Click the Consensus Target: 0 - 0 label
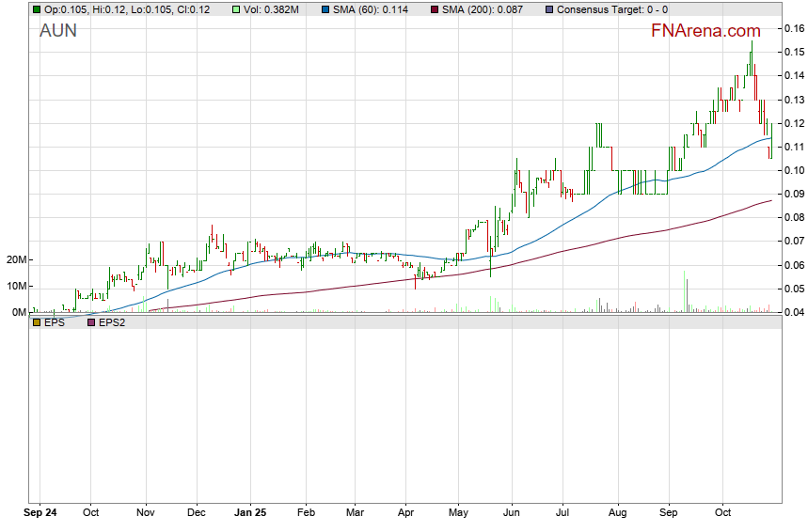This screenshot has height=532, width=808. point(612,9)
